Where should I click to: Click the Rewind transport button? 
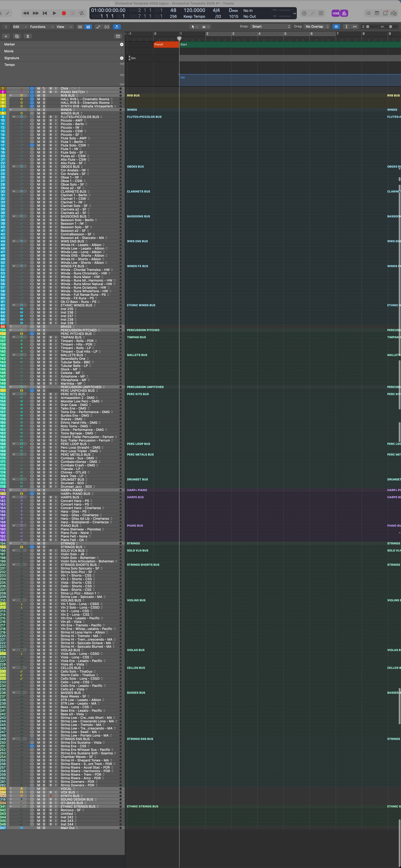tap(26, 13)
